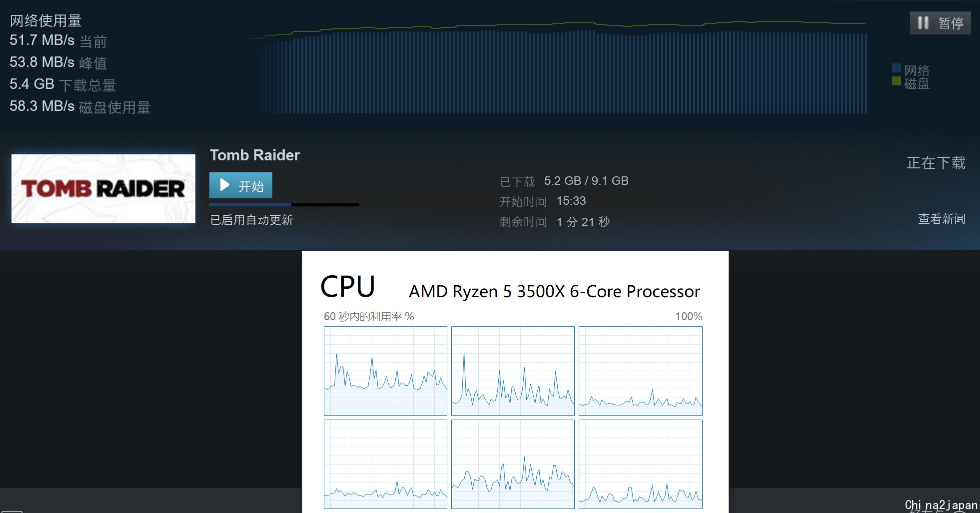Image resolution: width=980 pixels, height=513 pixels.
Task: Click the green 磁盘 legend swatch
Action: 897,81
